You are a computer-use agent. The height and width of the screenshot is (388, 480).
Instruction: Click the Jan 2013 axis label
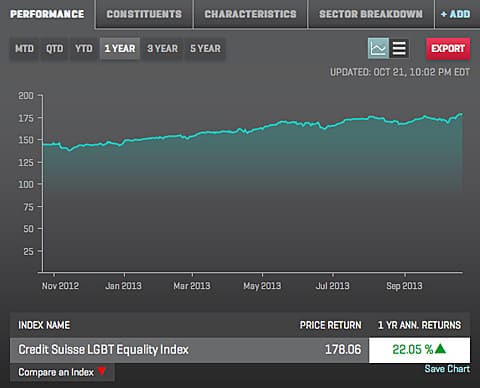pyautogui.click(x=123, y=286)
